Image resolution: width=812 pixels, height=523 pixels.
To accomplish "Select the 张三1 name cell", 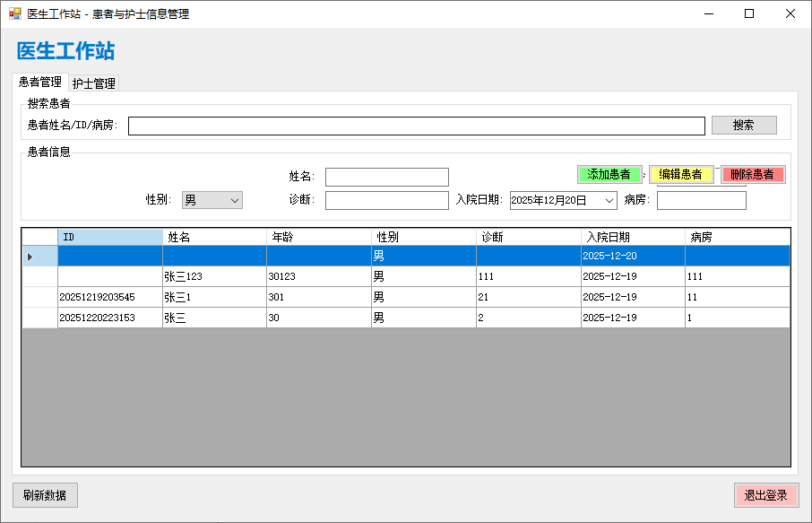I will point(214,298).
